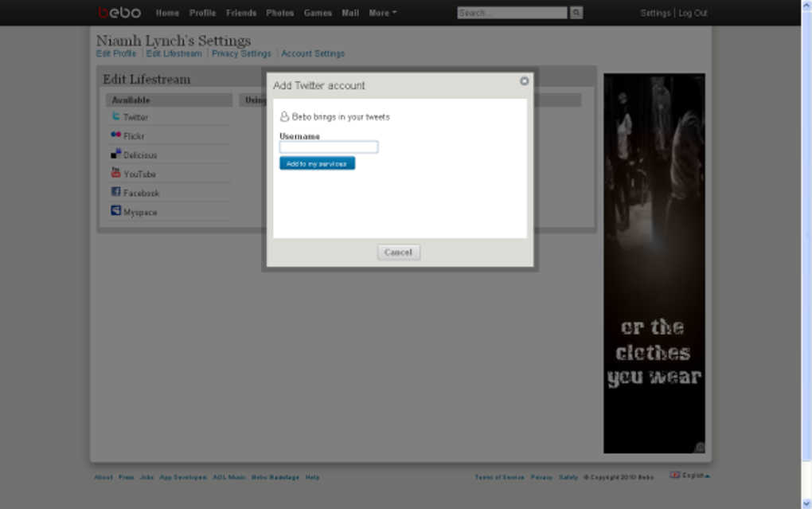812x509 pixels.
Task: Open Press footer link
Action: (x=126, y=477)
